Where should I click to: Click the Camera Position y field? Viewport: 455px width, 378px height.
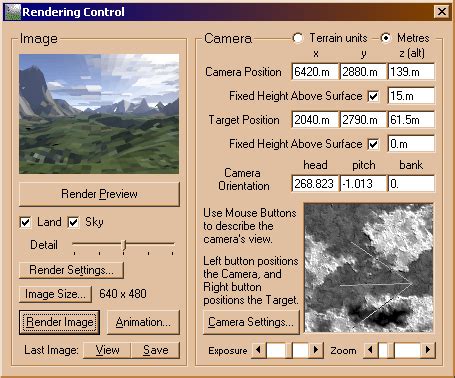[x=363, y=72]
